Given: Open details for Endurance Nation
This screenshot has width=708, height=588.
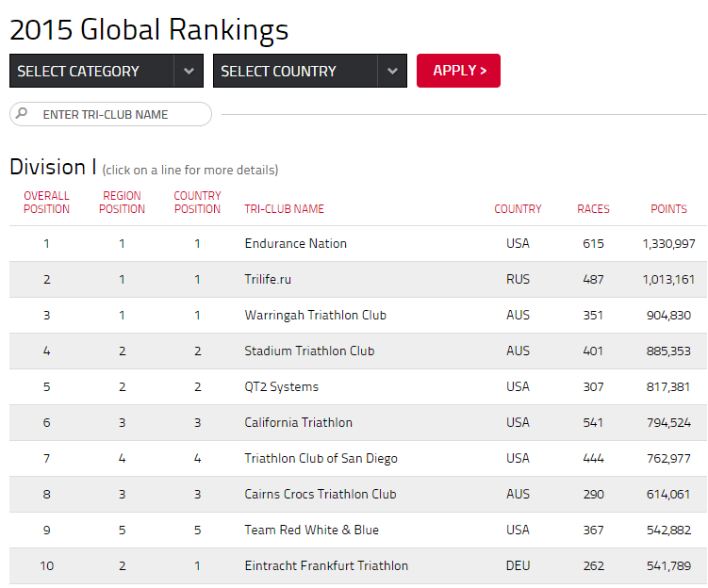Looking at the screenshot, I should tap(358, 244).
